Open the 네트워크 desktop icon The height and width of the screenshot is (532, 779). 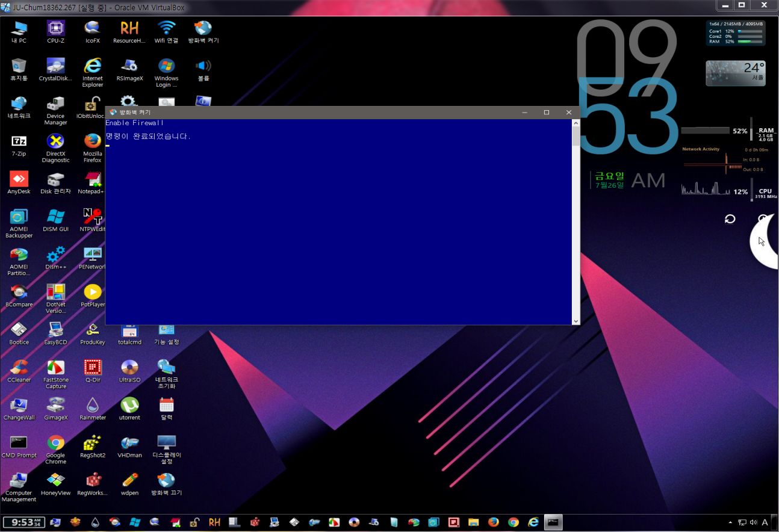19,107
